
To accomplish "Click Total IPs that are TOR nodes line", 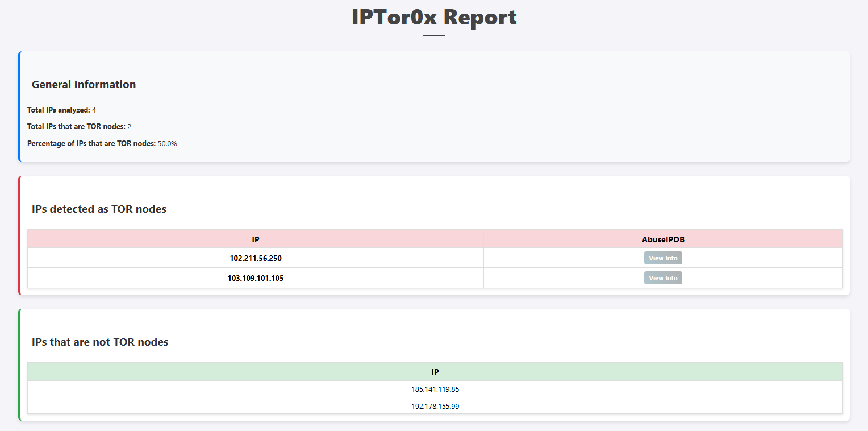I will (x=80, y=126).
